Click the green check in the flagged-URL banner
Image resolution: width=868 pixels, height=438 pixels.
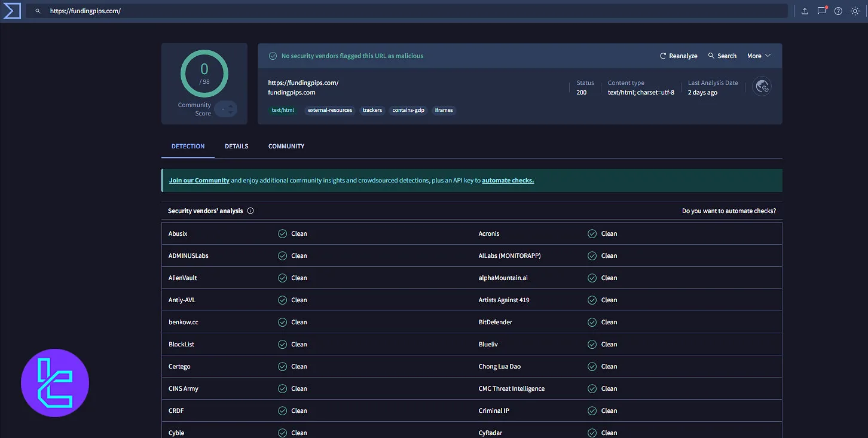point(273,55)
